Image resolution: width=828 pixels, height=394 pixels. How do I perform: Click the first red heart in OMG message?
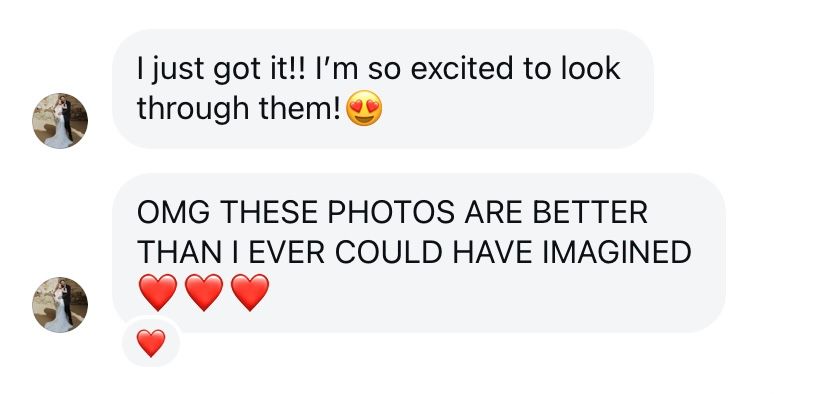[x=157, y=292]
